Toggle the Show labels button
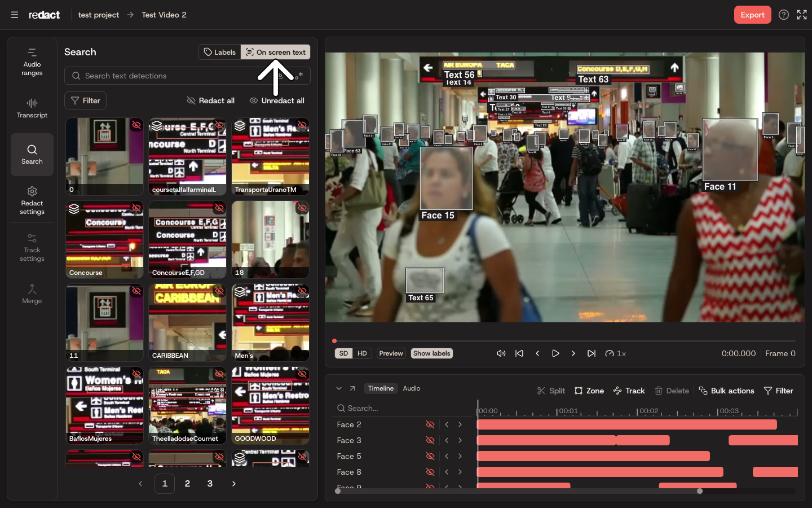The height and width of the screenshot is (508, 812). (432, 353)
